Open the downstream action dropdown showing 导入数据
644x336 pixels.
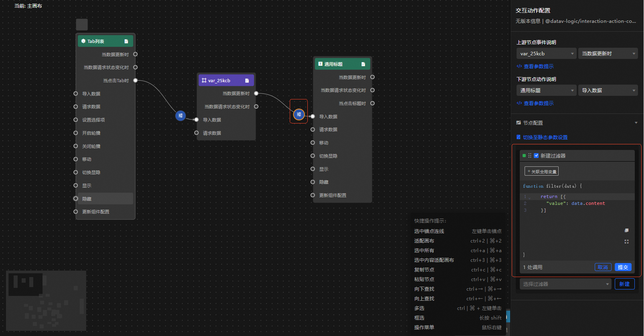click(x=608, y=90)
